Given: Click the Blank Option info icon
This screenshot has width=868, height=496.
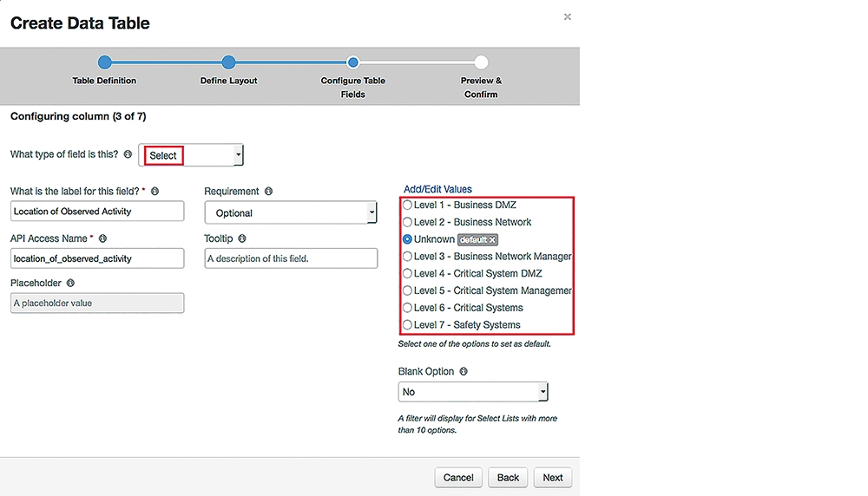Looking at the screenshot, I should click(x=464, y=372).
